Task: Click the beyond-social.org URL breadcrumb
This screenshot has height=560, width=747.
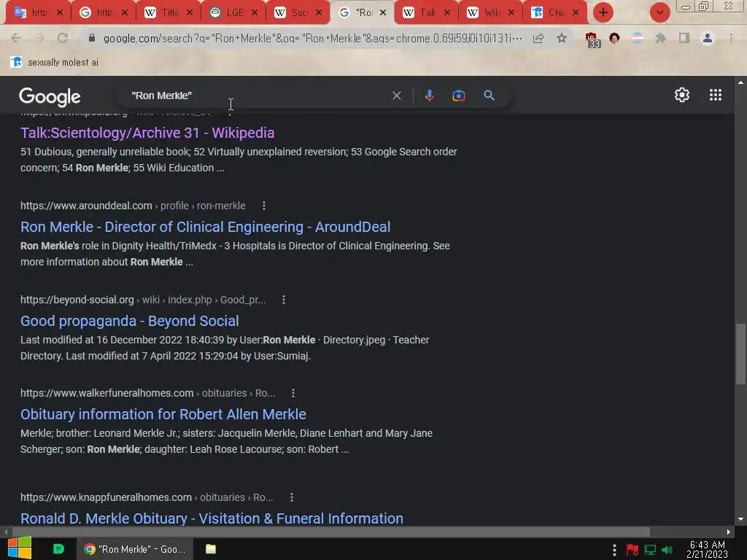Action: point(143,300)
